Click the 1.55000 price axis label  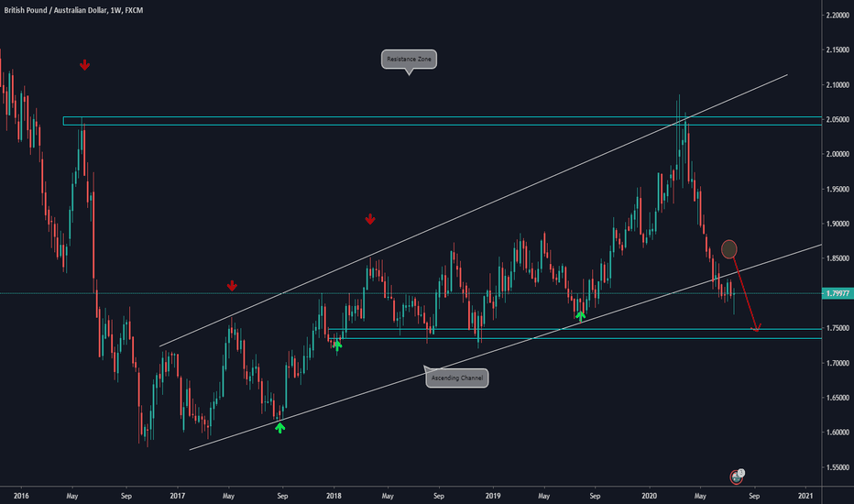(838, 467)
